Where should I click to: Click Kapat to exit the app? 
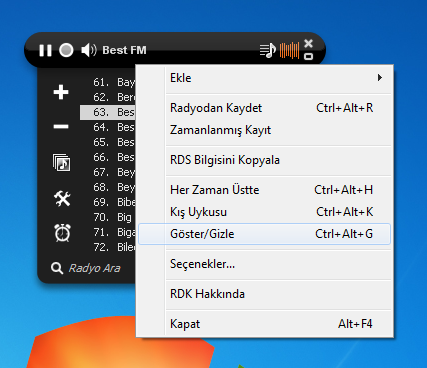point(264,324)
